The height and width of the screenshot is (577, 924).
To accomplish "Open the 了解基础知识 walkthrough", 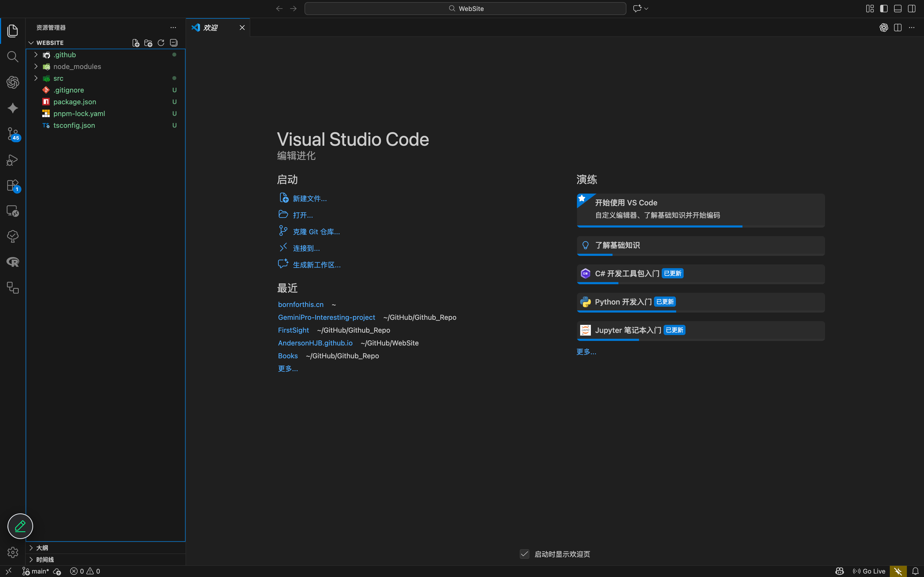I will [701, 246].
